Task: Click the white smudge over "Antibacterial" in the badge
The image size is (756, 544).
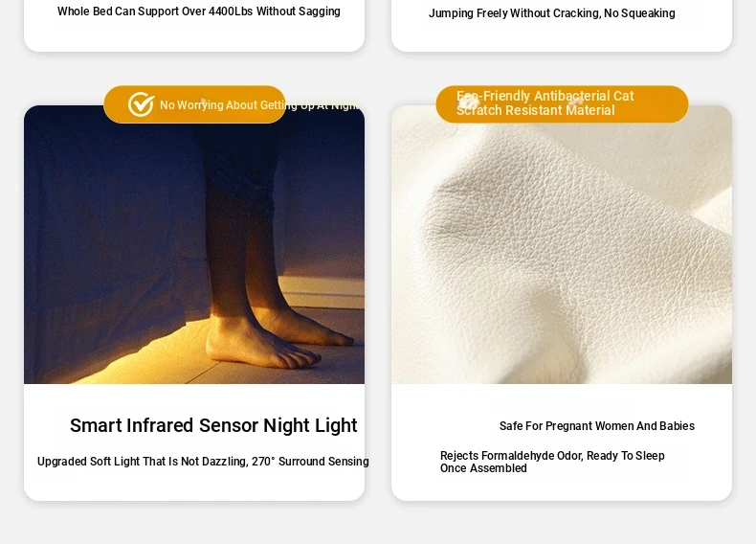Action: (576, 101)
